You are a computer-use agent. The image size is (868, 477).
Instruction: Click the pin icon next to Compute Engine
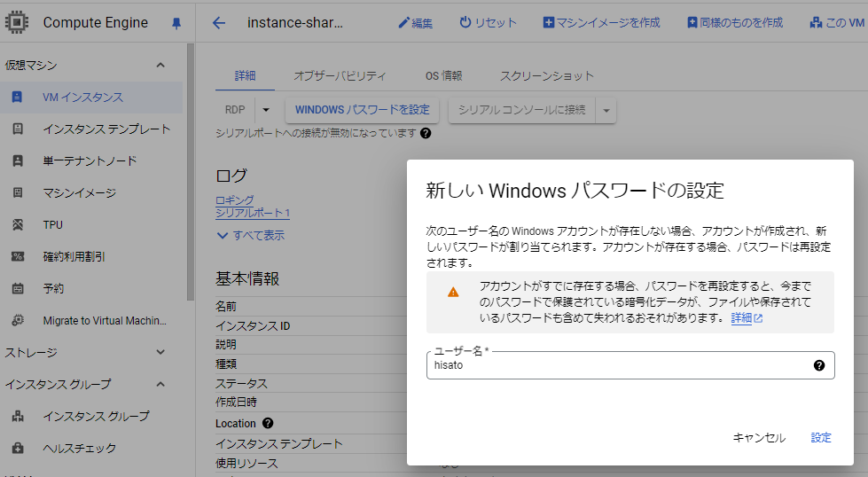(176, 23)
